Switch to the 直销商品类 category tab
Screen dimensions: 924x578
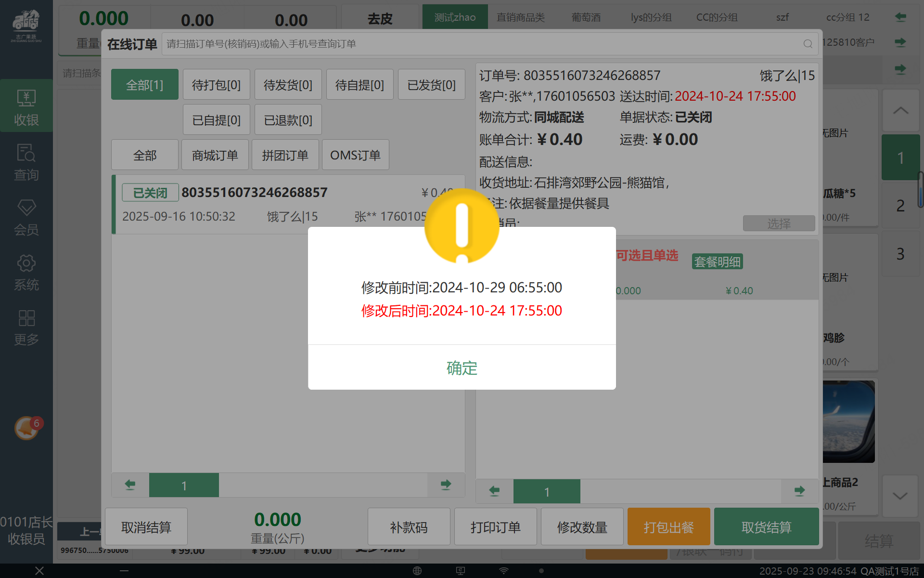[520, 17]
